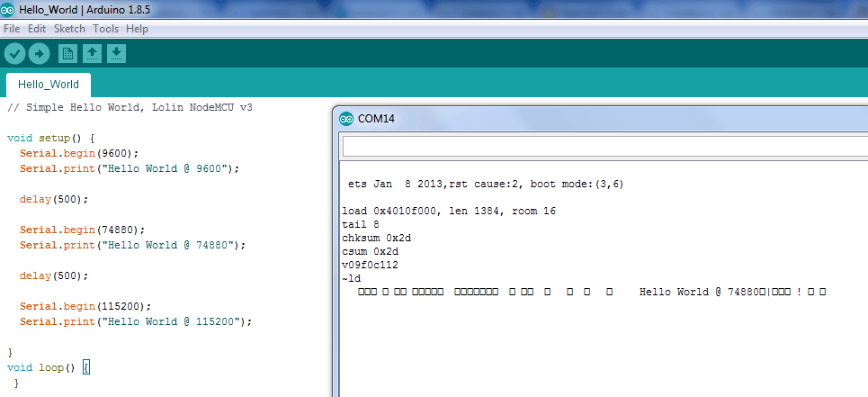Click the Serial.print "Hello World @ 9600" line

coord(130,168)
